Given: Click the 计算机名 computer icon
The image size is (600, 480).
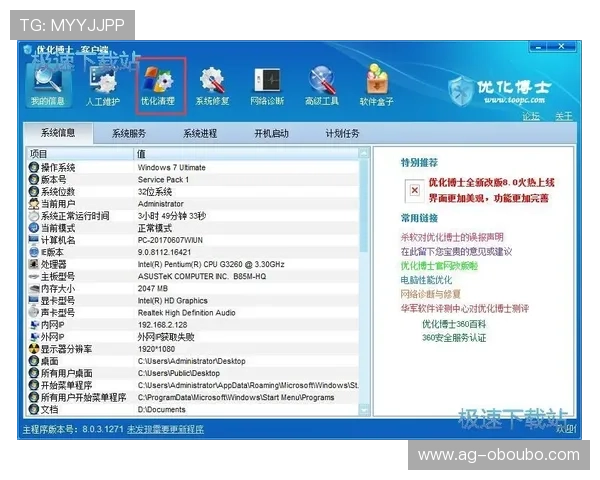Looking at the screenshot, I should pyautogui.click(x=34, y=240).
